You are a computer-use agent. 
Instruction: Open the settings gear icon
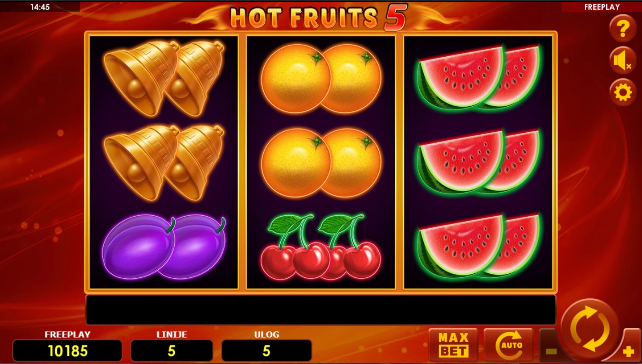click(x=623, y=92)
